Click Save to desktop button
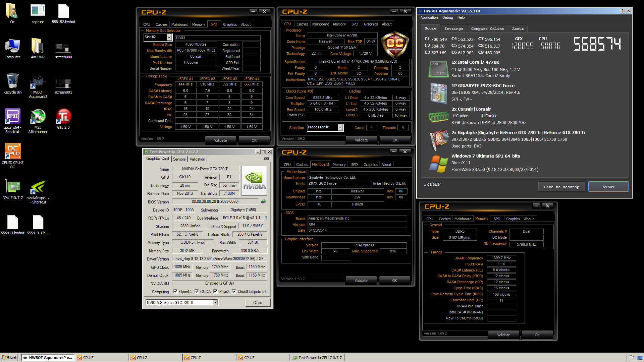Viewport: 644px width, 362px height. click(x=561, y=187)
